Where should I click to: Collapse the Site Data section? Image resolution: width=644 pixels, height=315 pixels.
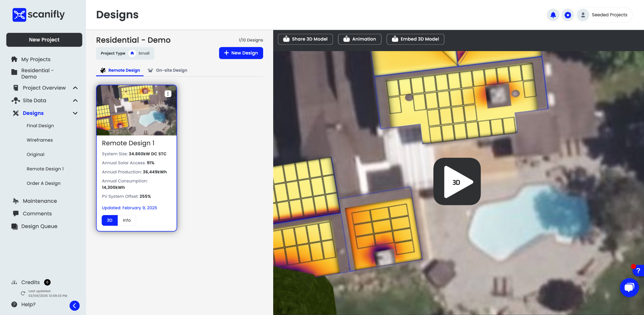tap(75, 100)
